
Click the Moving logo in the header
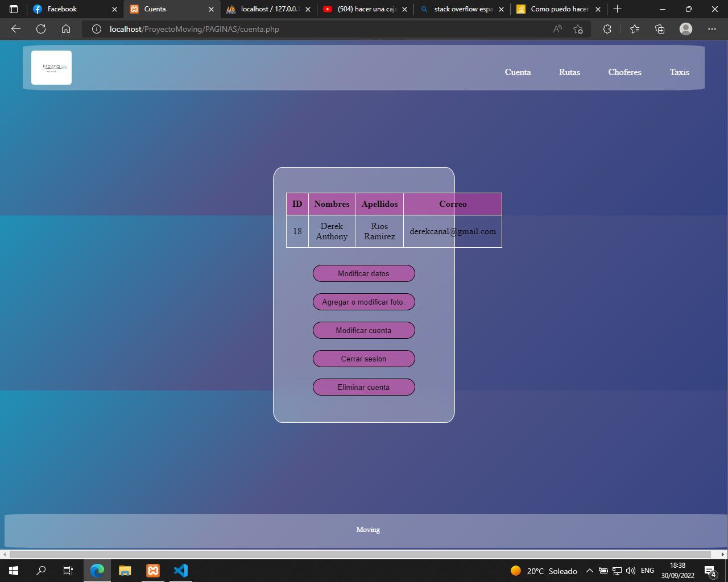click(x=51, y=68)
